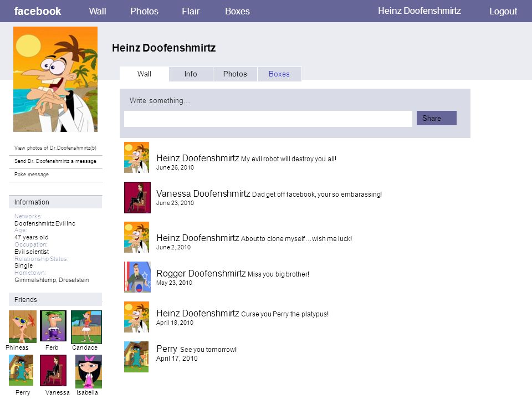Click the 'June 23, 2010' post date
Screen dimensions: 532x399
pyautogui.click(x=175, y=203)
